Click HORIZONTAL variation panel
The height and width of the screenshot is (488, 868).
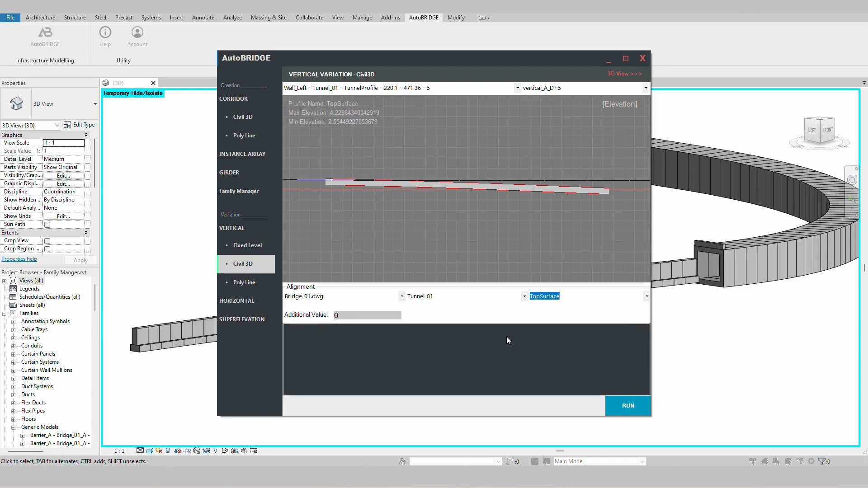click(x=237, y=300)
